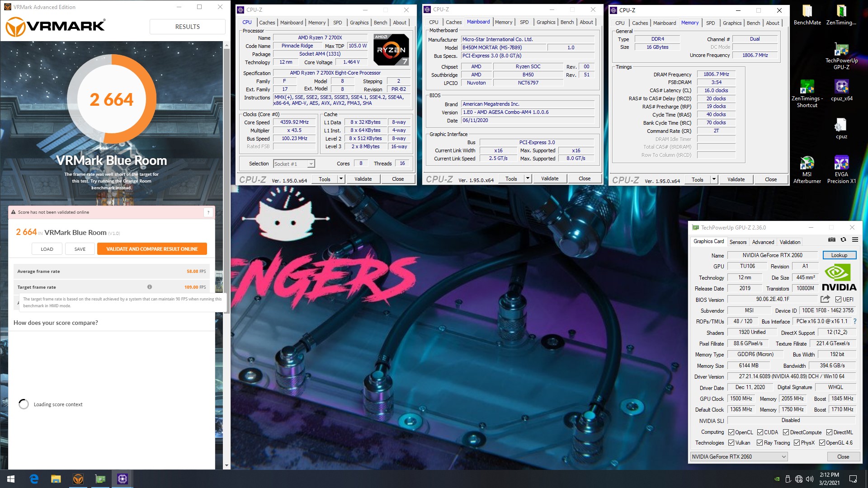Image resolution: width=868 pixels, height=488 pixels.
Task: Open Tools dropdown arrow in Memory window
Action: (714, 180)
